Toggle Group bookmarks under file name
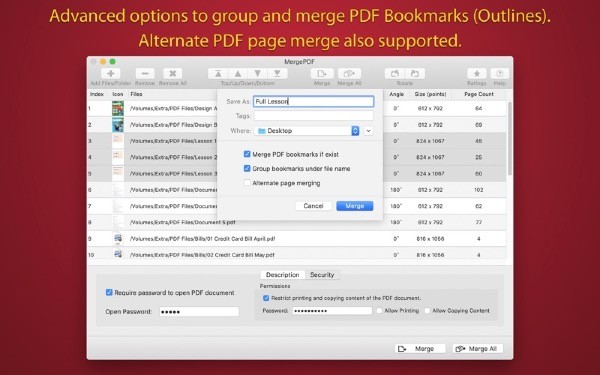Viewport: 600px width, 375px height. (x=247, y=168)
